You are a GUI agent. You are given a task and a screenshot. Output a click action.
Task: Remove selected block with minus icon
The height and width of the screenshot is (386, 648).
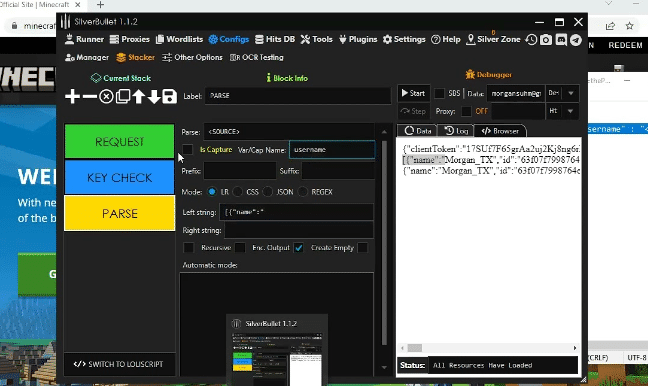pyautogui.click(x=89, y=96)
